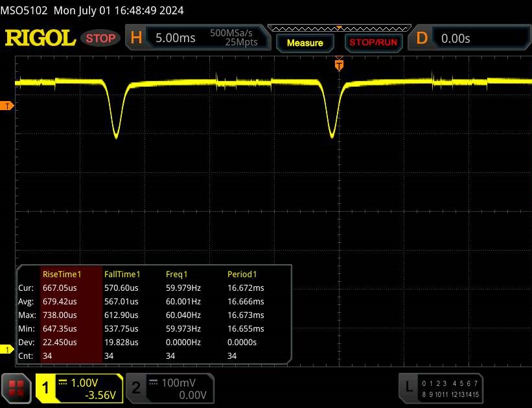Viewport: 532px width, 408px height.
Task: Click channel 2 offset 0.00V
Action: pos(192,395)
